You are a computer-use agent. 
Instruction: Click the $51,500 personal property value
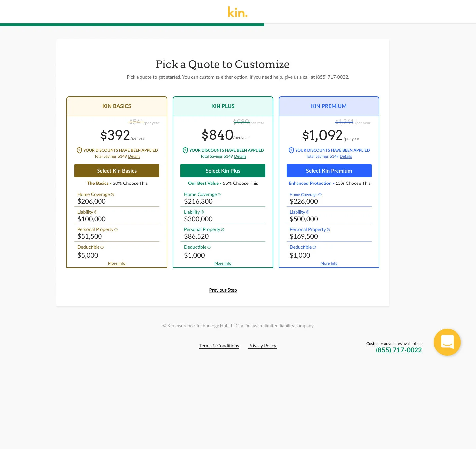(90, 236)
